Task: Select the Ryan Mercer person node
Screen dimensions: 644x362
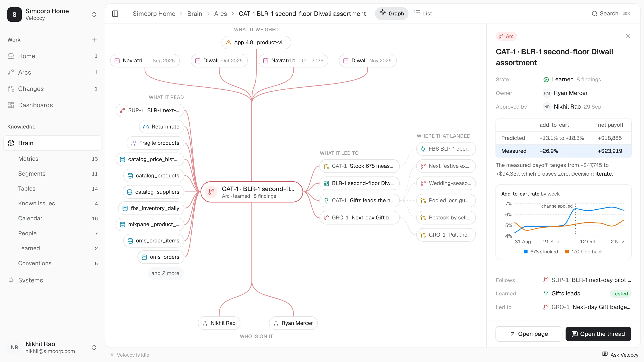Action: 293,323
